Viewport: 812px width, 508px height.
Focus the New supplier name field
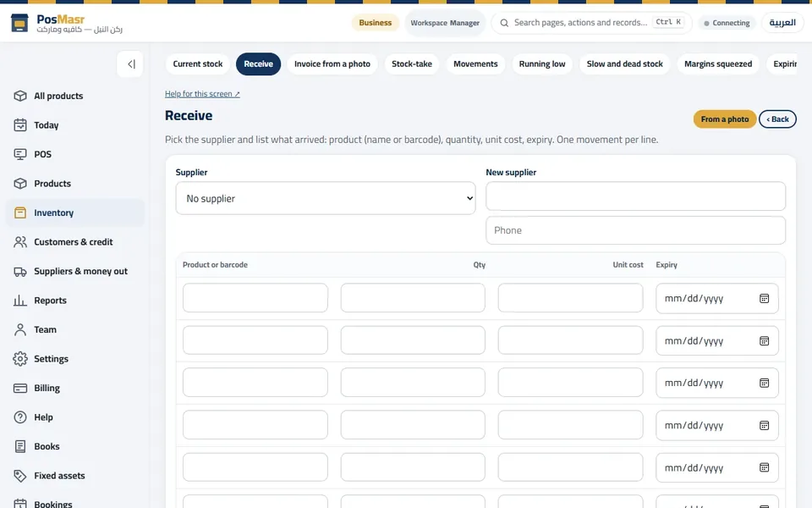coord(635,196)
